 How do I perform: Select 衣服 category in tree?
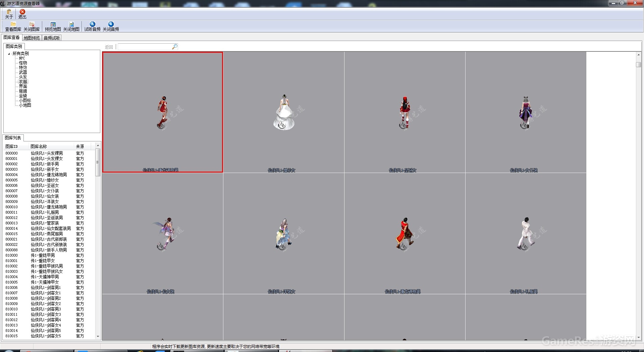[23, 82]
